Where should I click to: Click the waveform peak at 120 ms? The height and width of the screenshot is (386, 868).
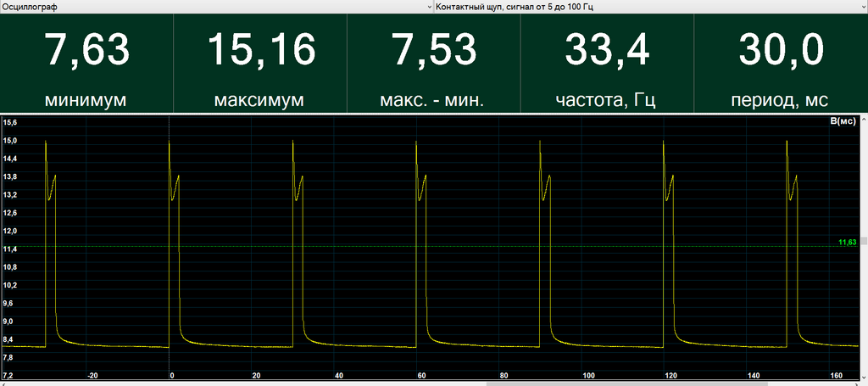click(x=664, y=143)
